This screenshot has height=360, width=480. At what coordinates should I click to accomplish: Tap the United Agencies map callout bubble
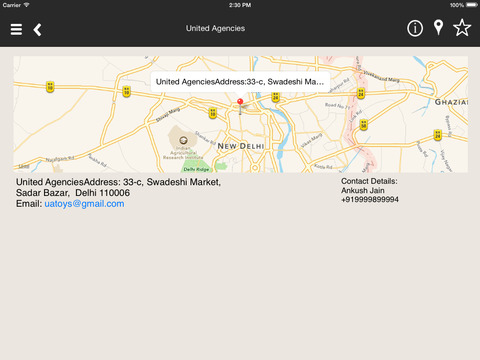240,82
